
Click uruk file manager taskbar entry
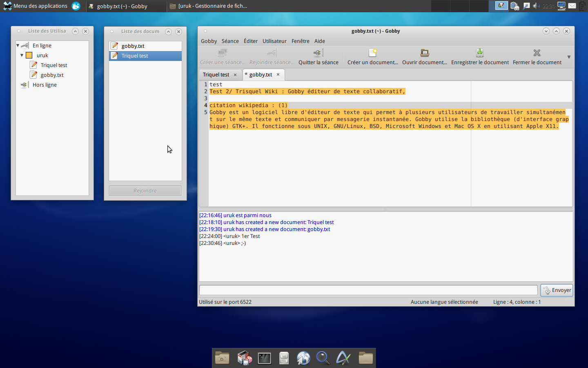208,6
